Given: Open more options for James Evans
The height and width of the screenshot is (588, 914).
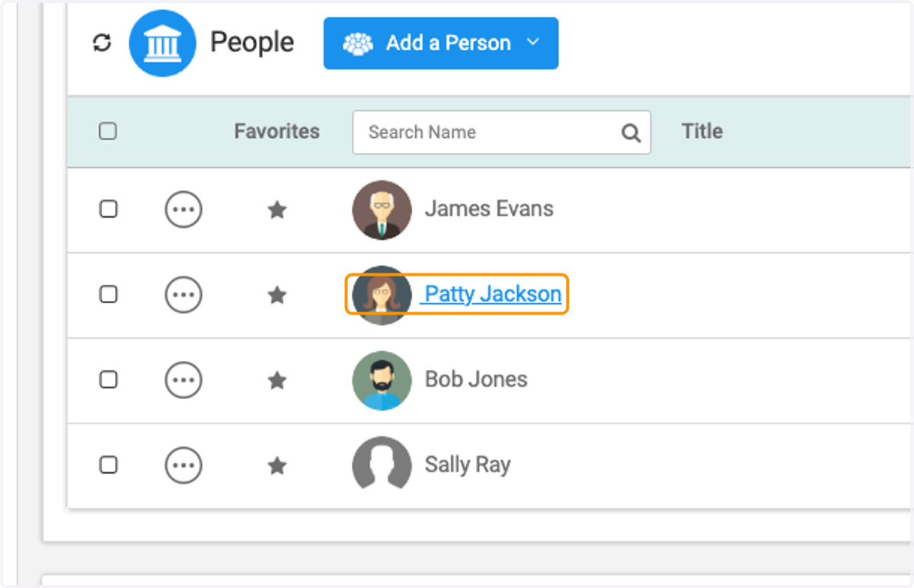Looking at the screenshot, I should click(x=184, y=209).
